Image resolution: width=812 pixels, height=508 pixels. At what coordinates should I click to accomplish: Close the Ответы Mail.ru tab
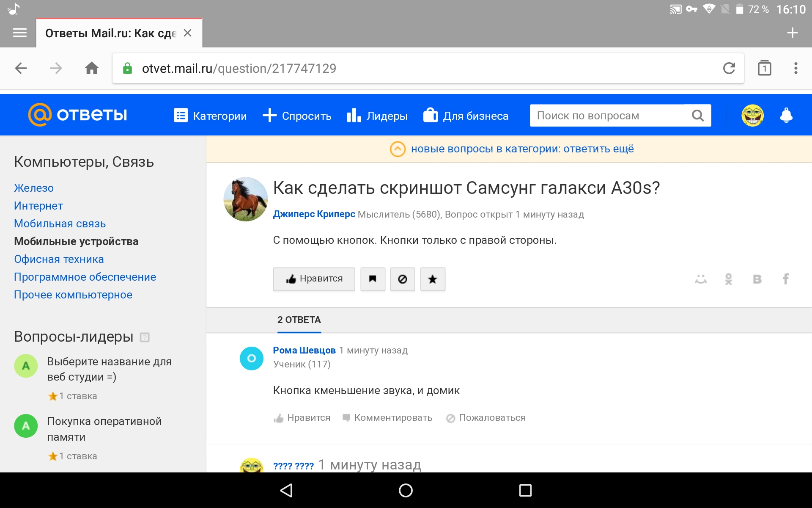point(187,33)
